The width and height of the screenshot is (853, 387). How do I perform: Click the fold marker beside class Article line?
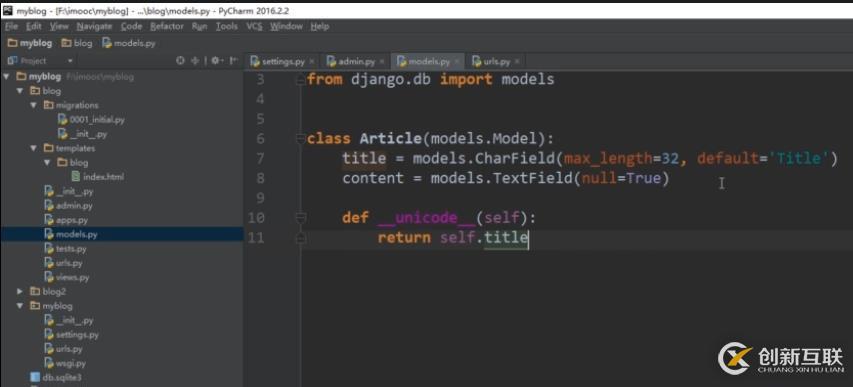click(x=300, y=139)
